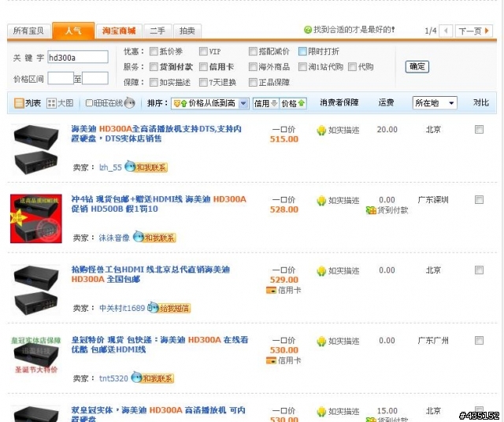Check the 海外商品 checkbox
504x422 pixels.
pos(253,67)
